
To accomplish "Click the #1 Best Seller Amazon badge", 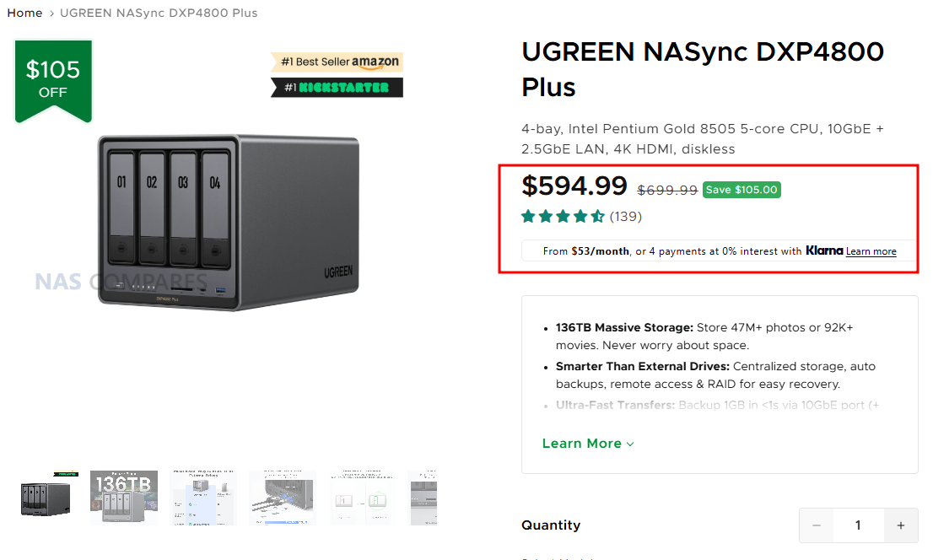I will tap(337, 62).
